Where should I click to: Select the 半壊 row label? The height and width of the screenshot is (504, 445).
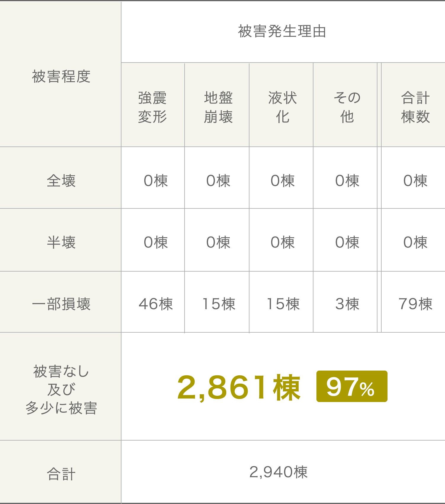pyautogui.click(x=60, y=240)
